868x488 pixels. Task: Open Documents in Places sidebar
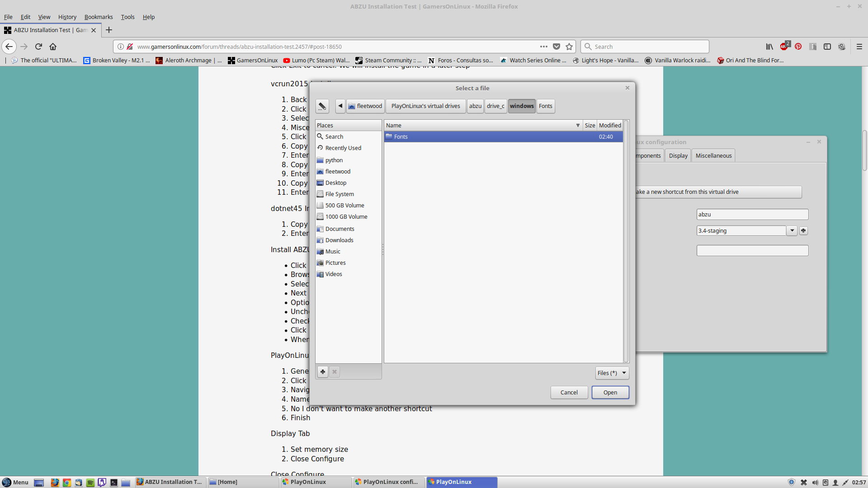click(x=348, y=229)
